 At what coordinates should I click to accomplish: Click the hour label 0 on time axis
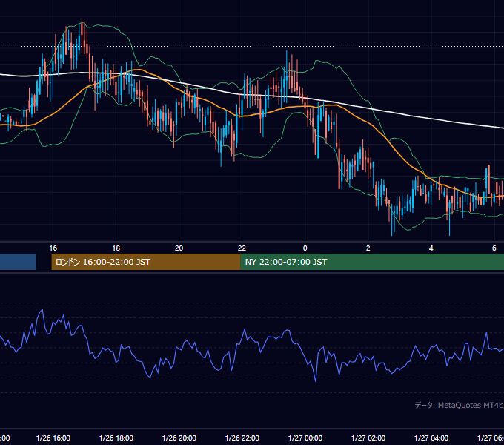(x=305, y=248)
